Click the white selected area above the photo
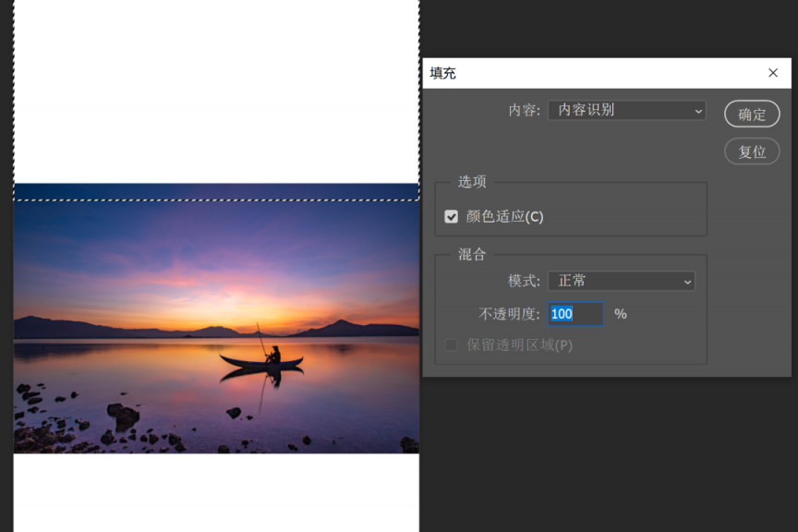The width and height of the screenshot is (798, 532). click(x=216, y=92)
